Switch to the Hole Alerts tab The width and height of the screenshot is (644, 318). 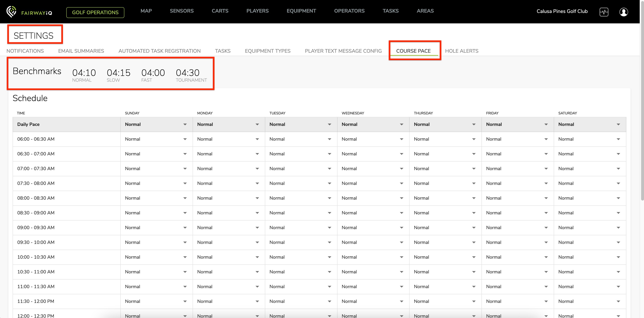pos(461,51)
